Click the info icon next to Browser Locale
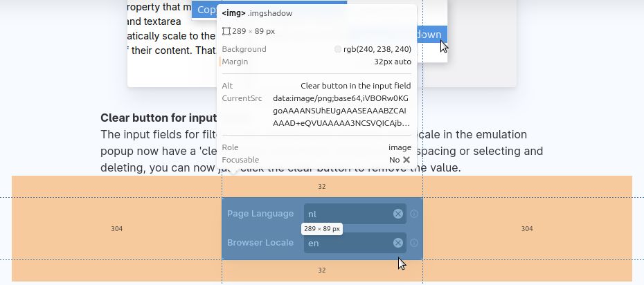Image resolution: width=644 pixels, height=285 pixels. point(414,243)
